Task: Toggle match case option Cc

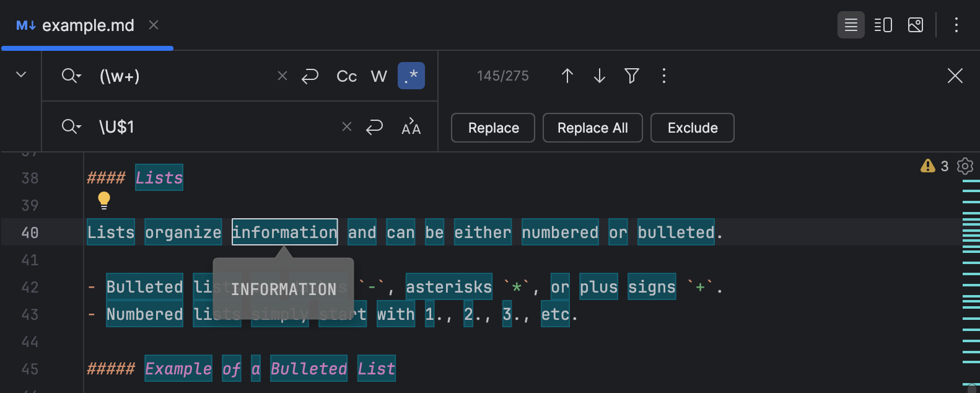Action: click(346, 76)
